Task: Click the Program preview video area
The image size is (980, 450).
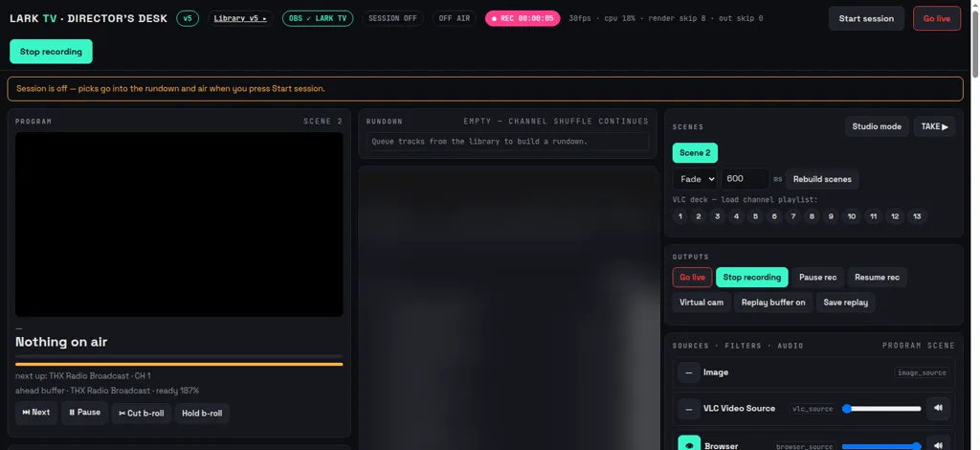Action: 179,224
